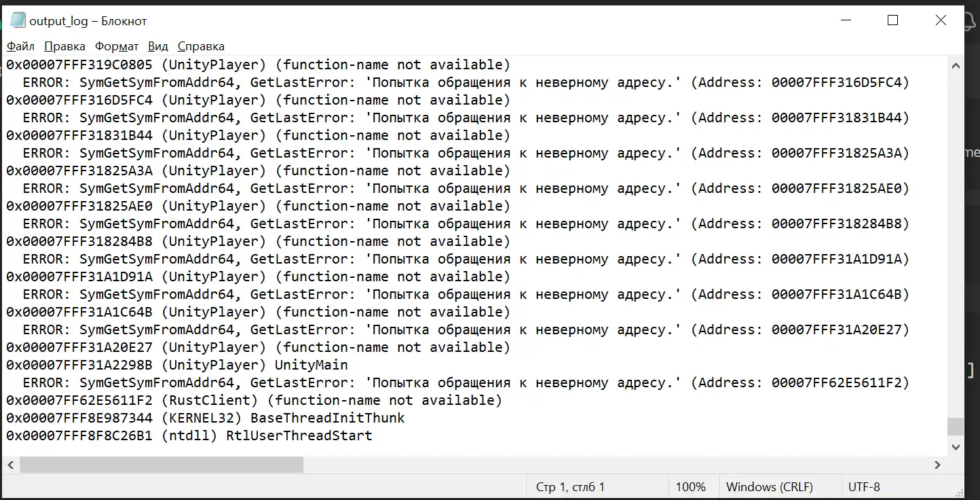Close the output_log Notepad window
This screenshot has width=980, height=500.
941,20
